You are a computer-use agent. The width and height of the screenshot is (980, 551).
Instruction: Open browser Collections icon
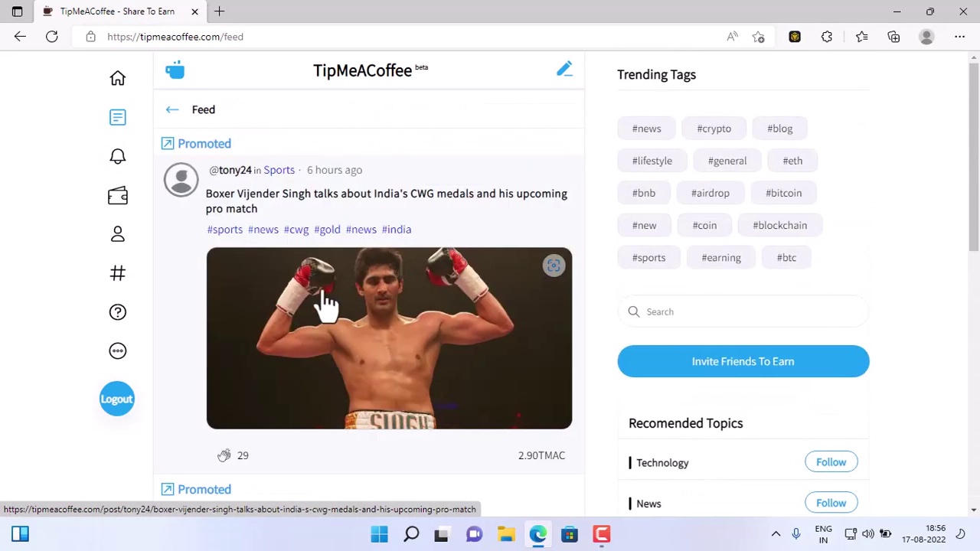[x=893, y=37]
